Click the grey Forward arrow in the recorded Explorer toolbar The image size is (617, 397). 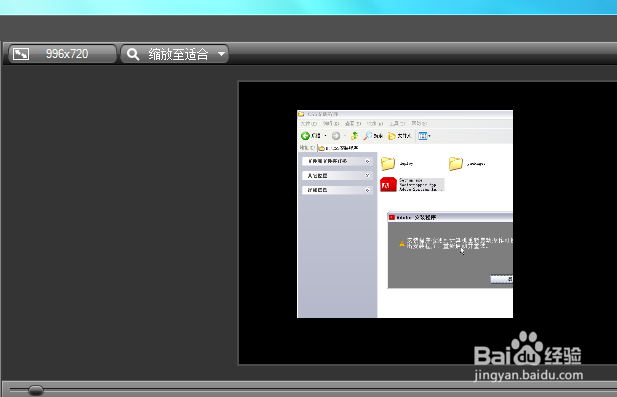pos(336,136)
